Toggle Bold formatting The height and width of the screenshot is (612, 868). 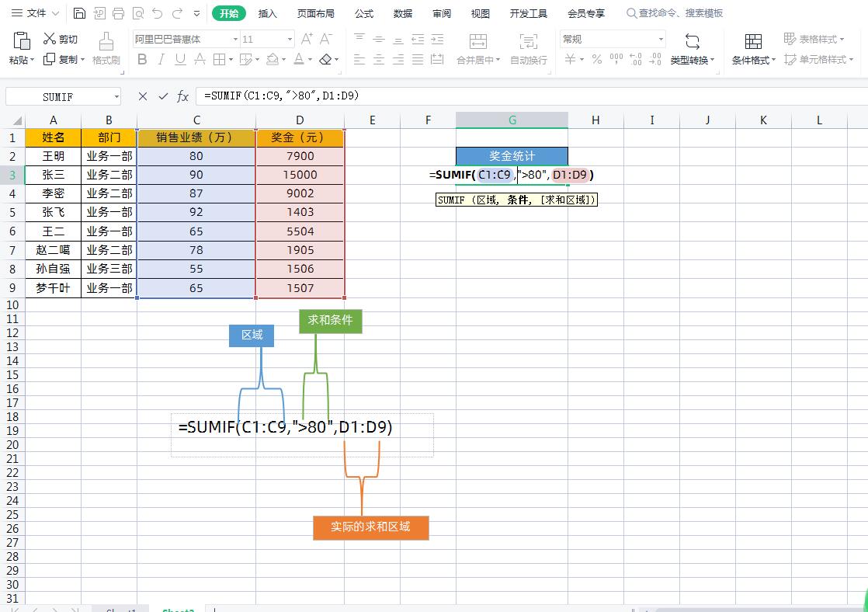[142, 59]
